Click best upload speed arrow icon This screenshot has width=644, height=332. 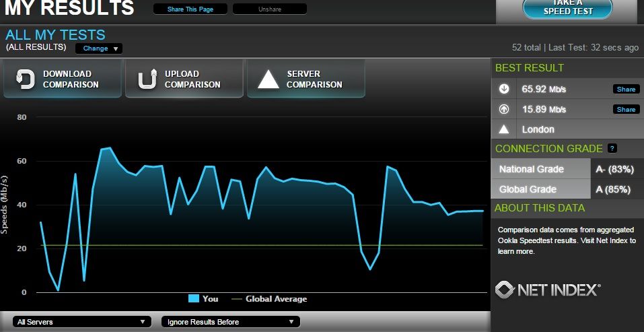pos(504,109)
